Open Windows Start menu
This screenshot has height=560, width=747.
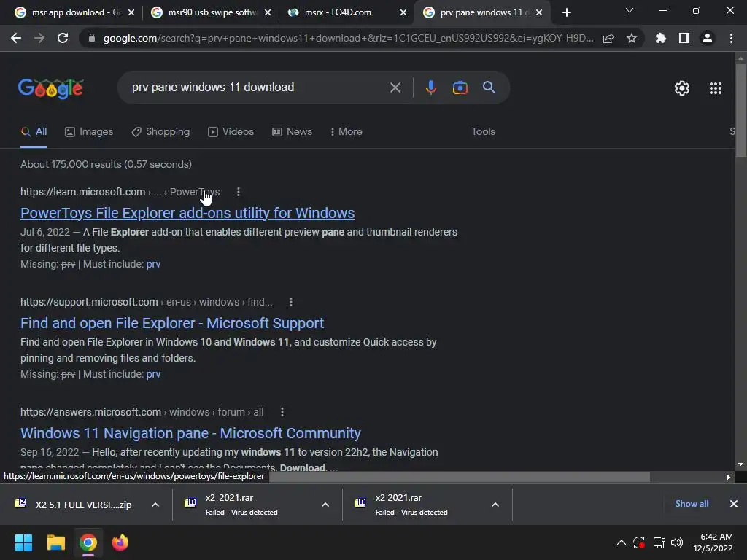point(23,542)
